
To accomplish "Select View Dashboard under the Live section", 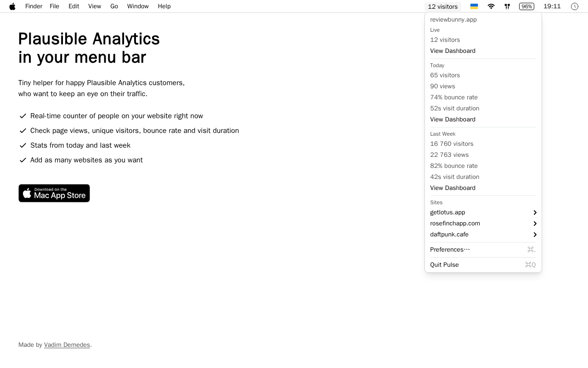I will tap(483, 51).
